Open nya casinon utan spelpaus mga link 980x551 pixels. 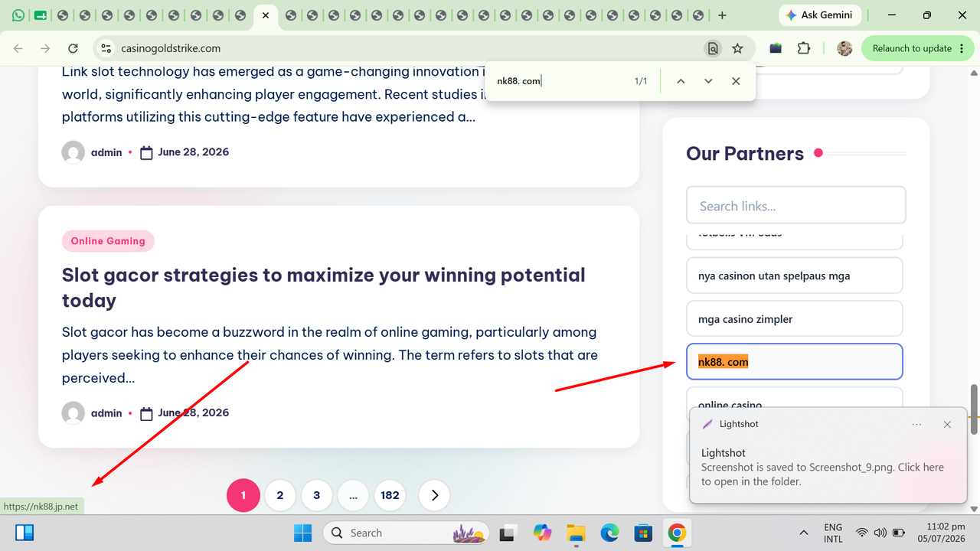click(795, 275)
